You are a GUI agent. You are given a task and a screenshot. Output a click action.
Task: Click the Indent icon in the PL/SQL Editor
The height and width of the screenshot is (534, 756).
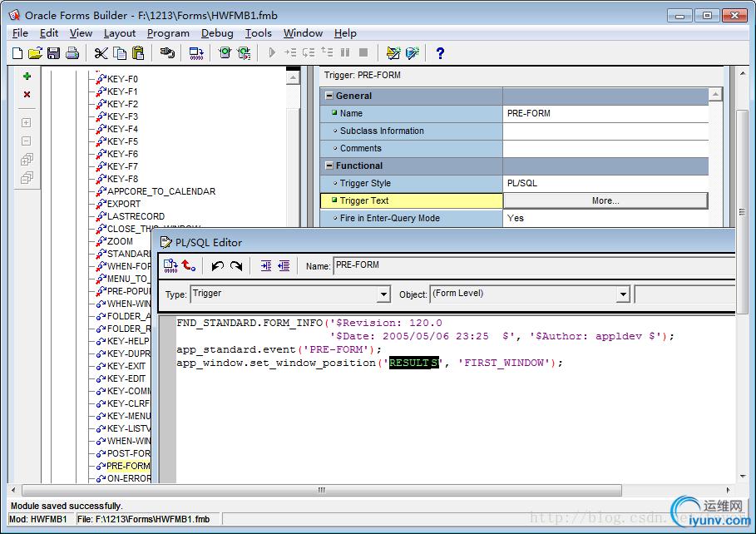[266, 266]
